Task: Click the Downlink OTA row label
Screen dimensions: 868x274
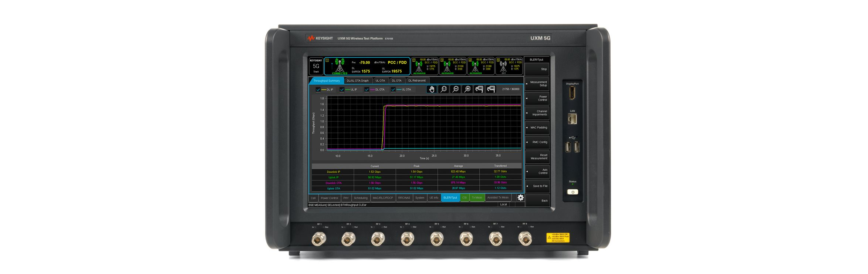Action: (x=333, y=183)
